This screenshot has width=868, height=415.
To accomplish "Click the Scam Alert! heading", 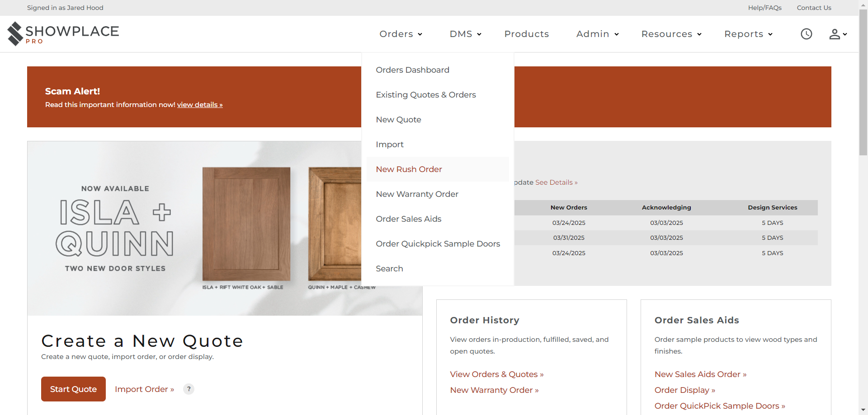I will [x=72, y=91].
